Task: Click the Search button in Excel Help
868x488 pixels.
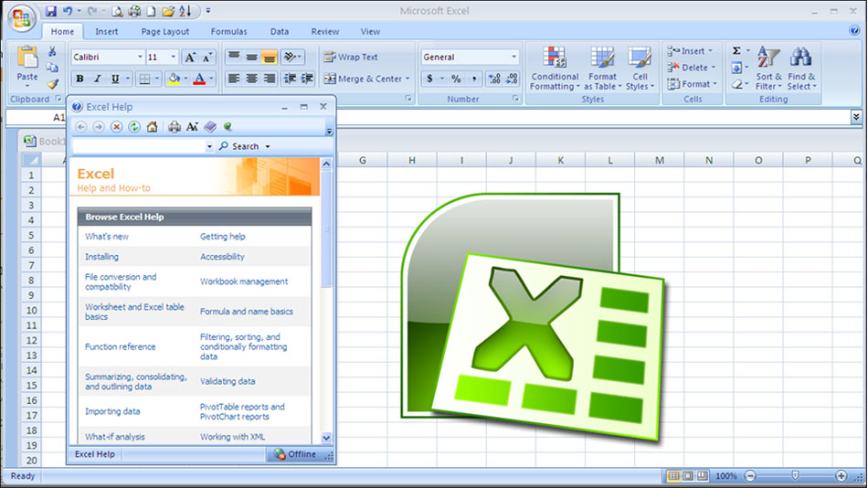Action: (x=239, y=146)
